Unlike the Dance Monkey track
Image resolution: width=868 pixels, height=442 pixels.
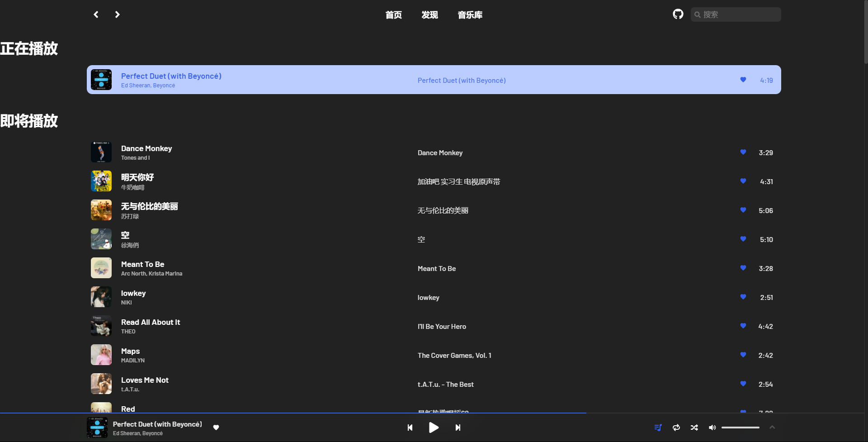743,152
